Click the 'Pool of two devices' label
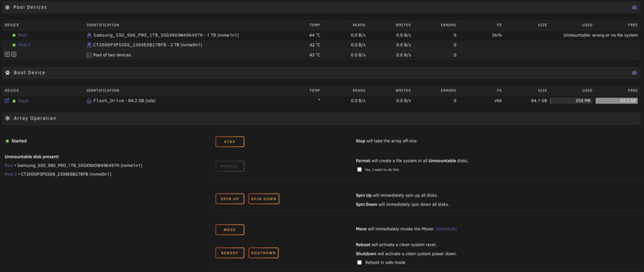This screenshot has height=272, width=644. [x=112, y=55]
